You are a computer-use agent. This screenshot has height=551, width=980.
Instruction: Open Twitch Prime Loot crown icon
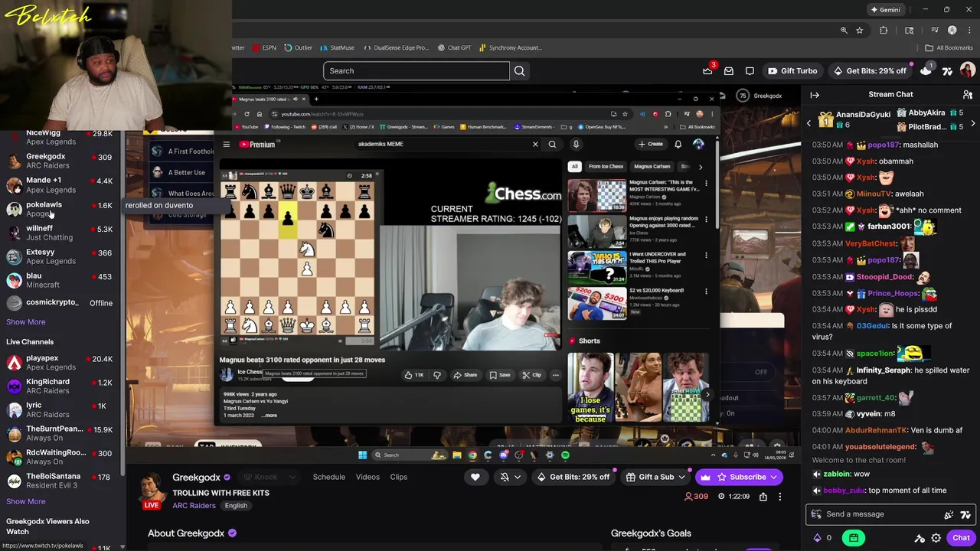(707, 70)
